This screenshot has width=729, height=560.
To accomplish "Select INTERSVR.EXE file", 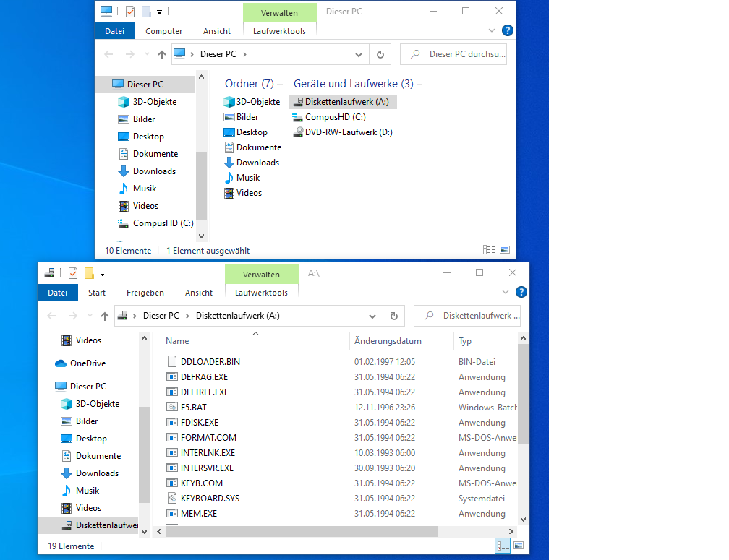I will [200, 468].
